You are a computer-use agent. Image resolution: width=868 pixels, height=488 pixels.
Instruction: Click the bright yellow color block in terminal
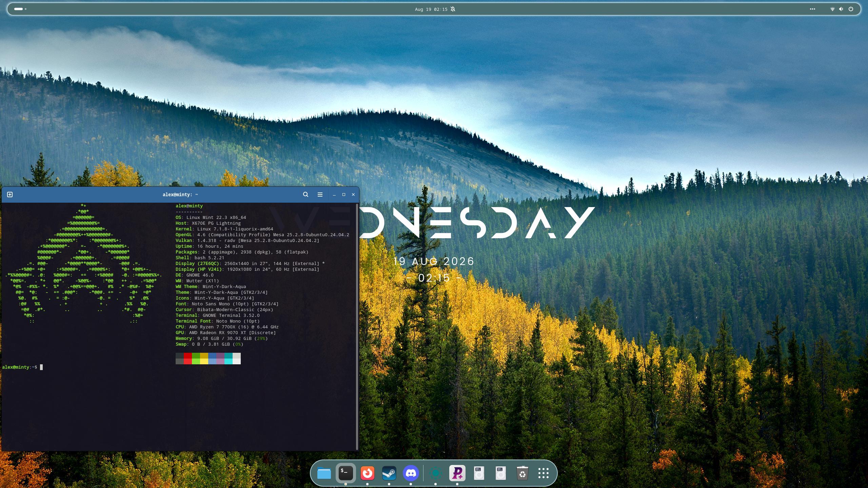coord(204,361)
